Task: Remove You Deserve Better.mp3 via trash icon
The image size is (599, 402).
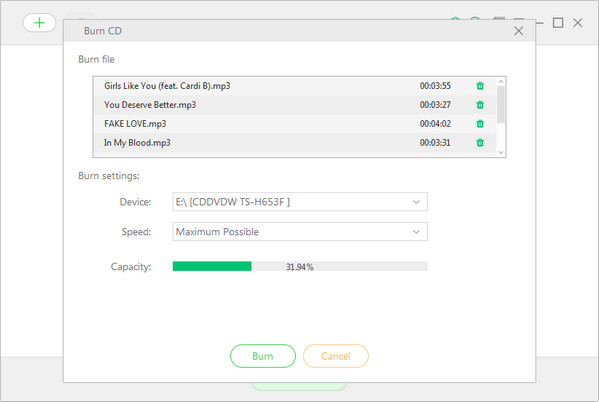Action: pos(480,104)
